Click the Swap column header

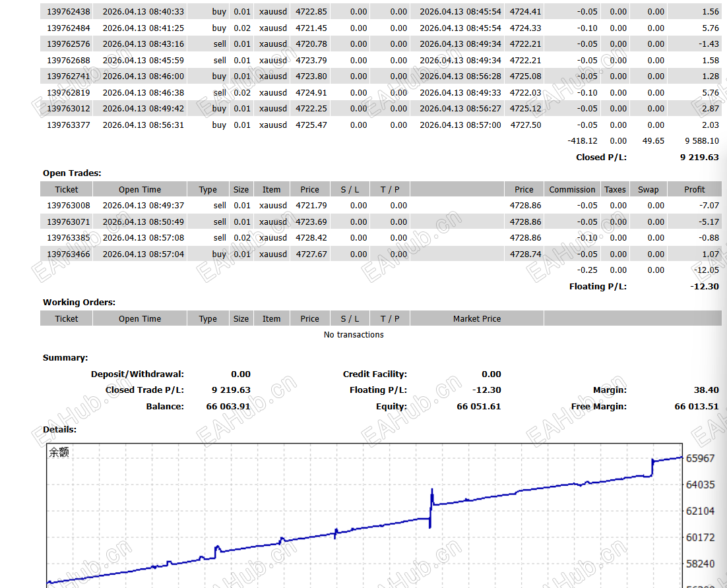[x=648, y=189]
